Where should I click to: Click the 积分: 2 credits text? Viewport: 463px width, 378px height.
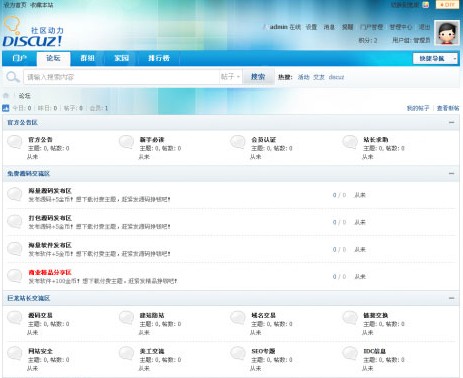(368, 40)
